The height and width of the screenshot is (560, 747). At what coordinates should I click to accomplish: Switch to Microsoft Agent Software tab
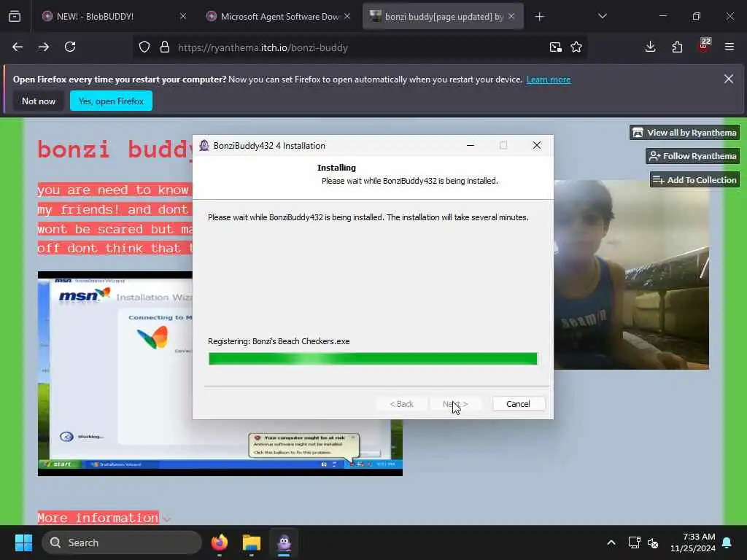click(x=279, y=17)
